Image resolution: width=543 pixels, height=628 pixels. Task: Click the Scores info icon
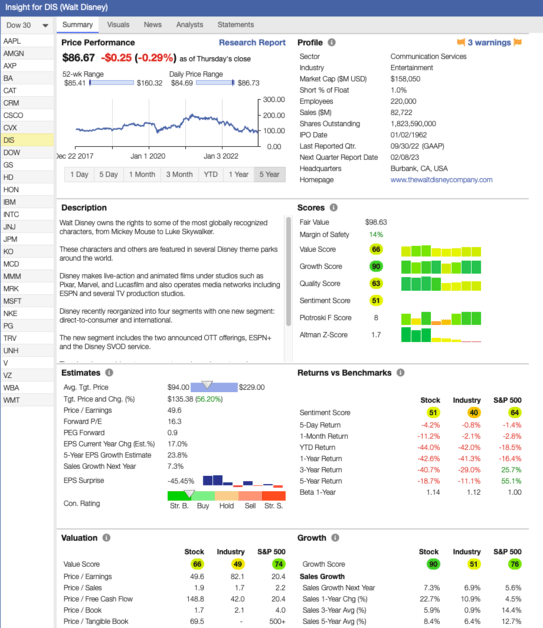(334, 207)
